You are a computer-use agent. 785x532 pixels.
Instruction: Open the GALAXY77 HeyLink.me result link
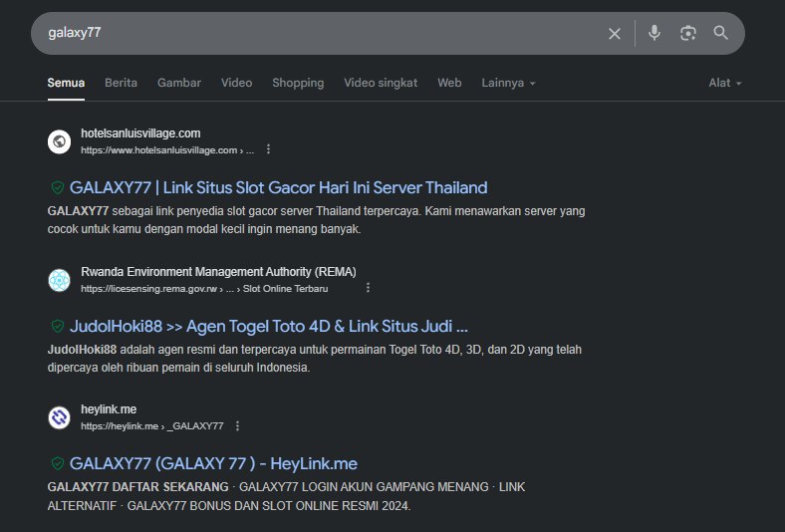click(213, 463)
